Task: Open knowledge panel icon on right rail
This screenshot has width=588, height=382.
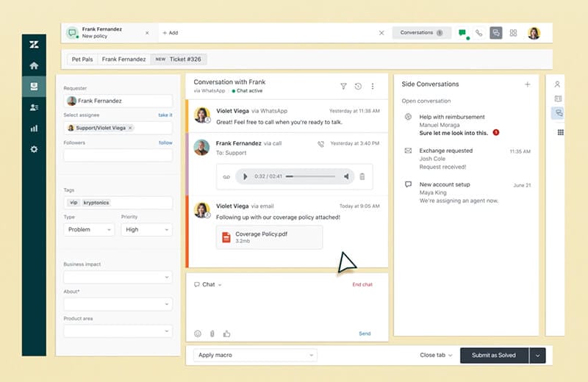Action: coord(558,98)
